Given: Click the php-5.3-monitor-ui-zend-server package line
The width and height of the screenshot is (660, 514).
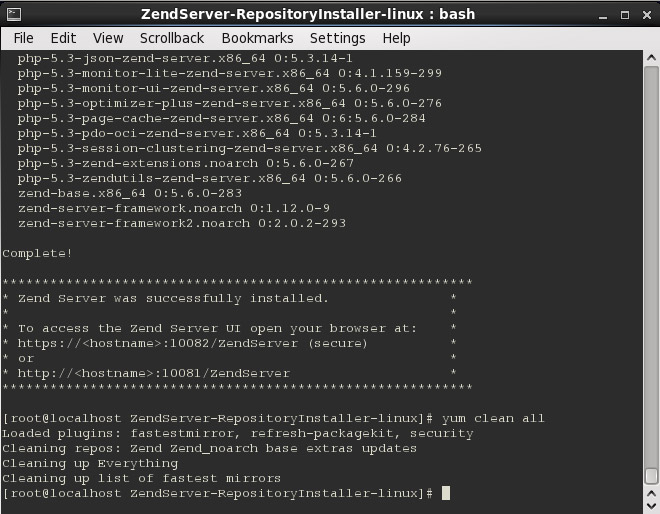Looking at the screenshot, I should click(214, 88).
